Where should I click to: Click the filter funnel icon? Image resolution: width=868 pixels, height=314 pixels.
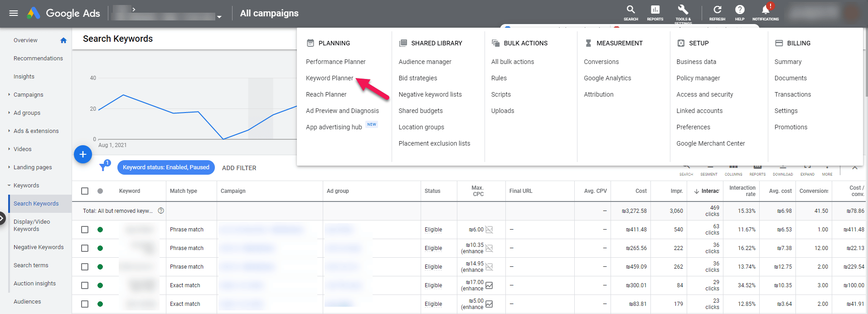(x=103, y=167)
